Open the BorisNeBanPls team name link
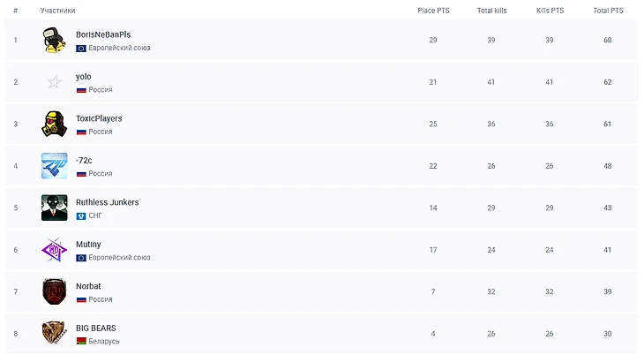The width and height of the screenshot is (644, 355). click(103, 34)
